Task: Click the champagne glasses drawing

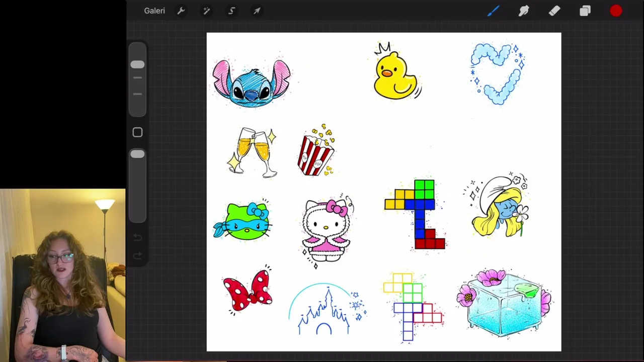Action: coord(253,152)
